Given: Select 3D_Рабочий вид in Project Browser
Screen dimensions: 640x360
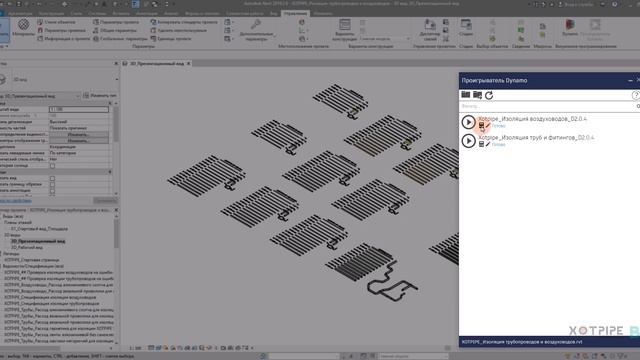Looking at the screenshot, I should 27,247.
